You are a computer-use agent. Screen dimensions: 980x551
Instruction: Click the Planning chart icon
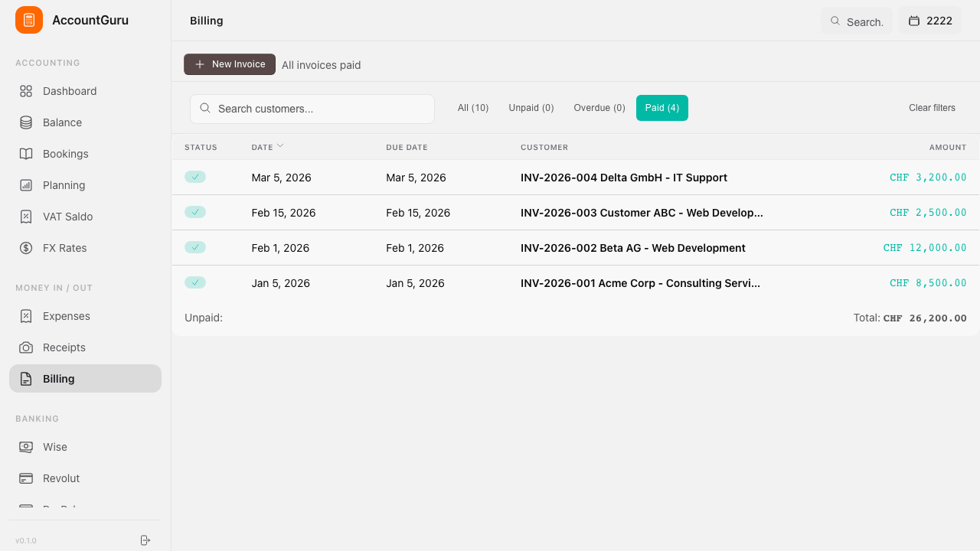click(26, 185)
